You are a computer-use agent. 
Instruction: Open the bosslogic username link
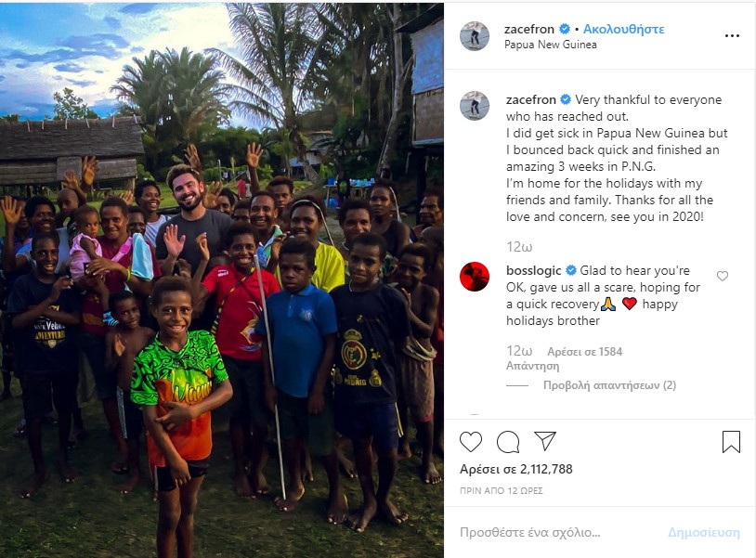click(534, 270)
